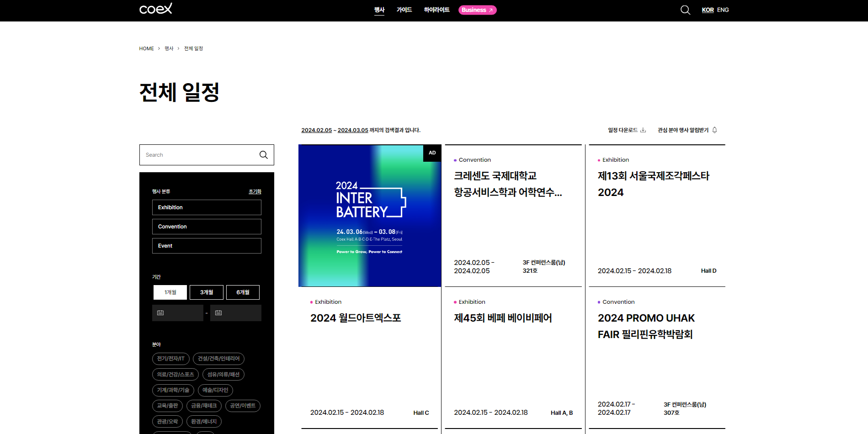Open the 가이드 menu item
This screenshot has width=868, height=434.
(404, 10)
